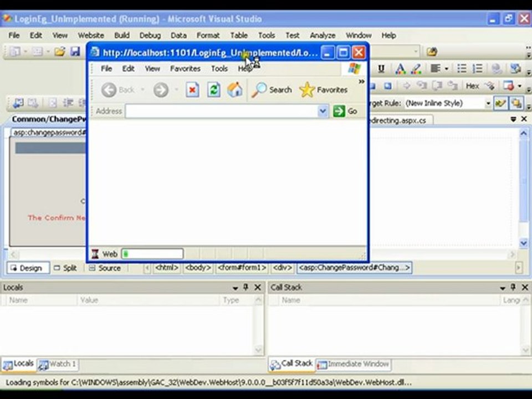Viewport: 532px width, 399px height.
Task: Click Visual Studio Save disk icon
Action: click(75, 52)
